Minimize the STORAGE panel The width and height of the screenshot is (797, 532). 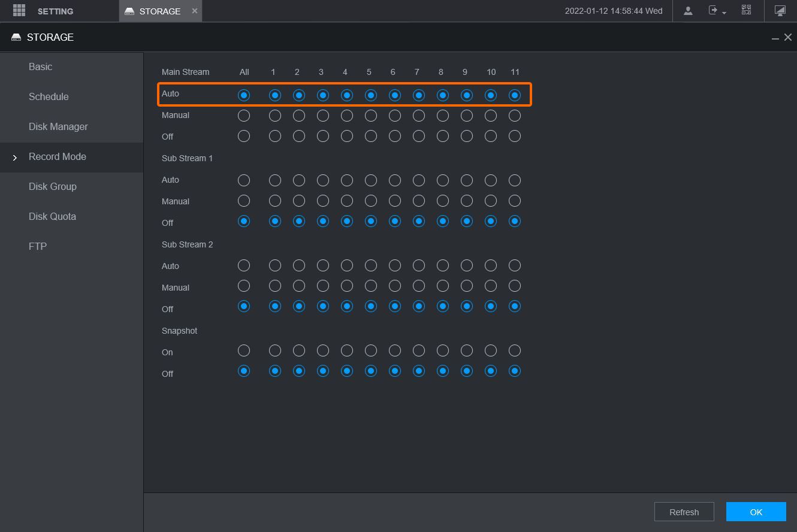(x=775, y=38)
